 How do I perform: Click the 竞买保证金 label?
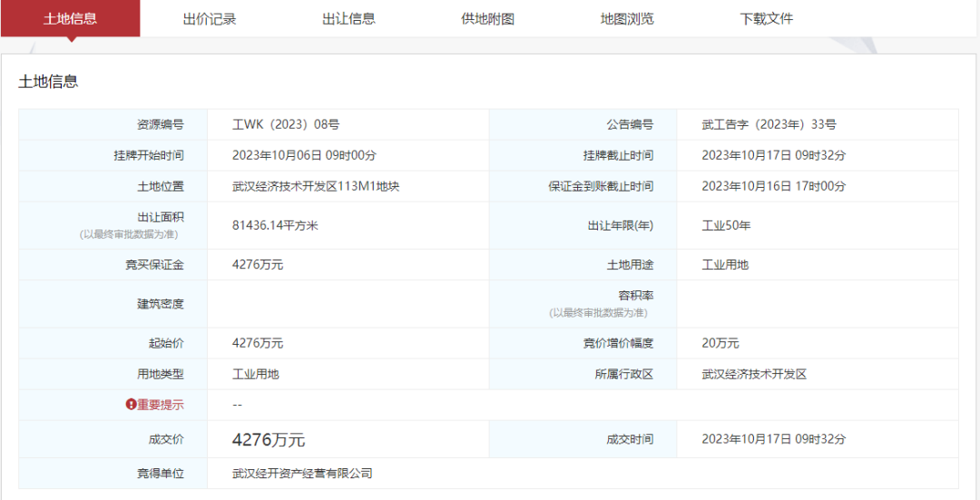tap(155, 265)
